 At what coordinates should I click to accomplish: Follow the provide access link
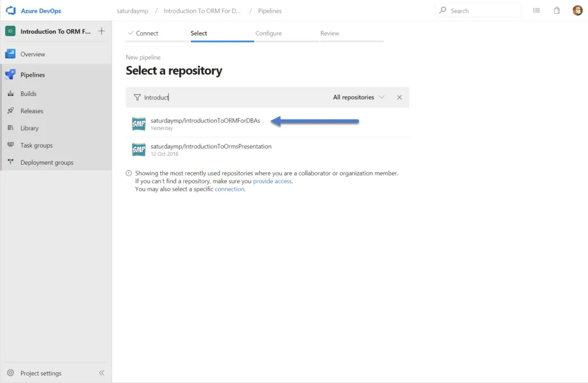click(x=272, y=181)
